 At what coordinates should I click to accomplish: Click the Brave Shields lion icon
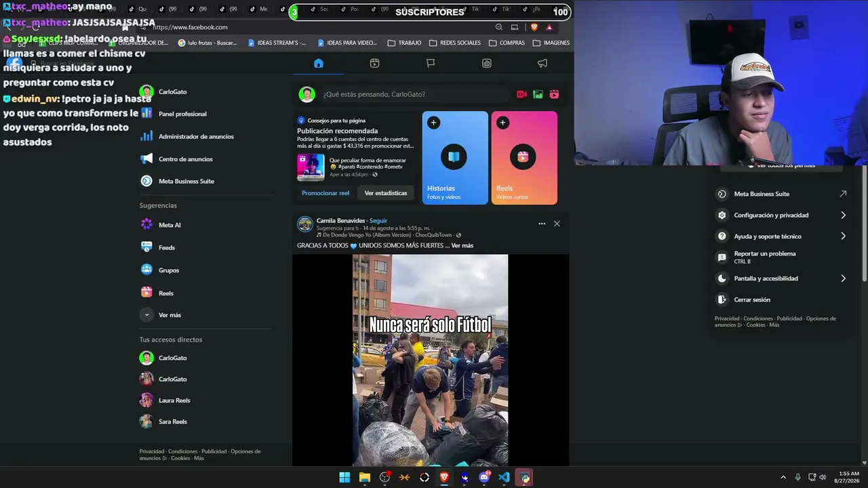click(534, 27)
